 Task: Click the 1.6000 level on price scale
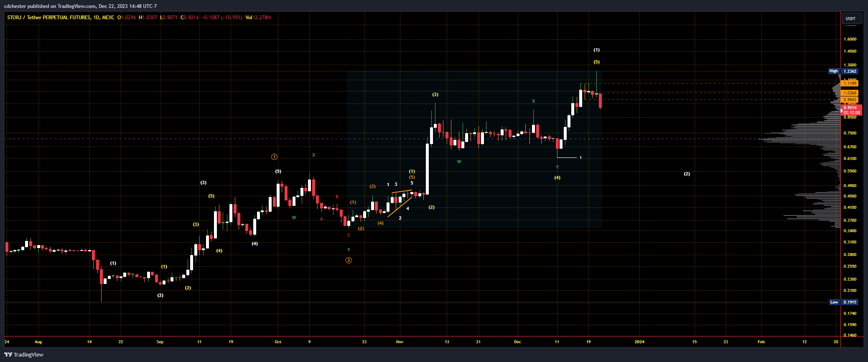[850, 39]
